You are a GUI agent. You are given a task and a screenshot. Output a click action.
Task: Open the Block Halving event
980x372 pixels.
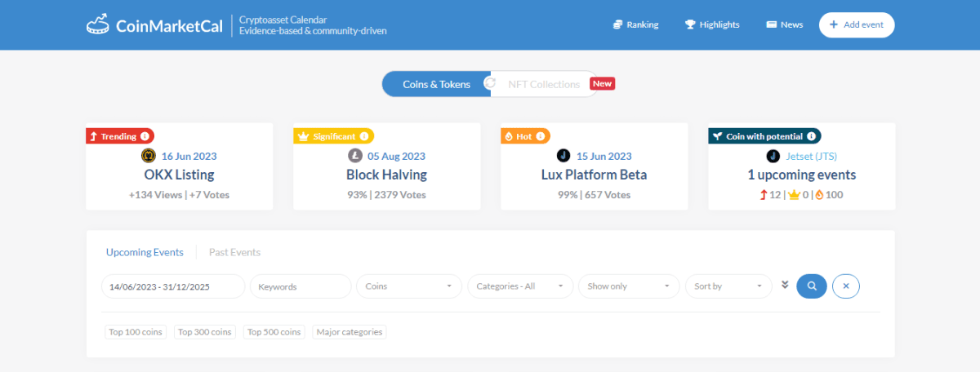tap(386, 175)
